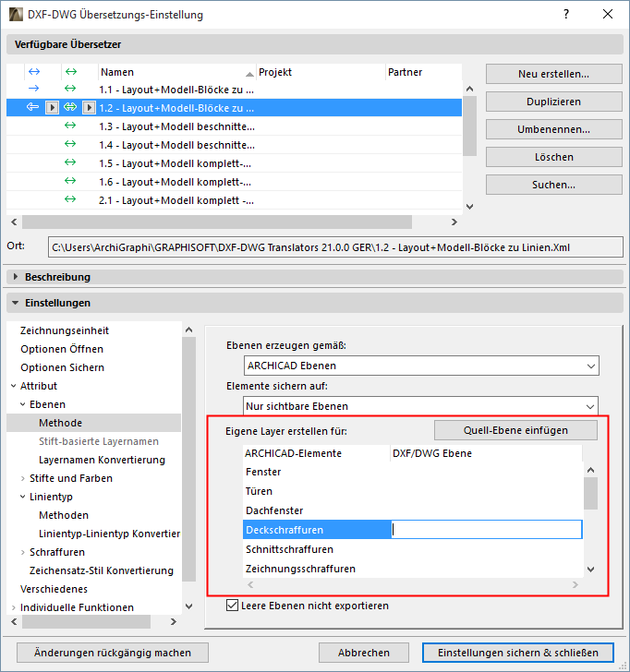This screenshot has width=630, height=672.
Task: Click the Suchen button
Action: [x=553, y=185]
